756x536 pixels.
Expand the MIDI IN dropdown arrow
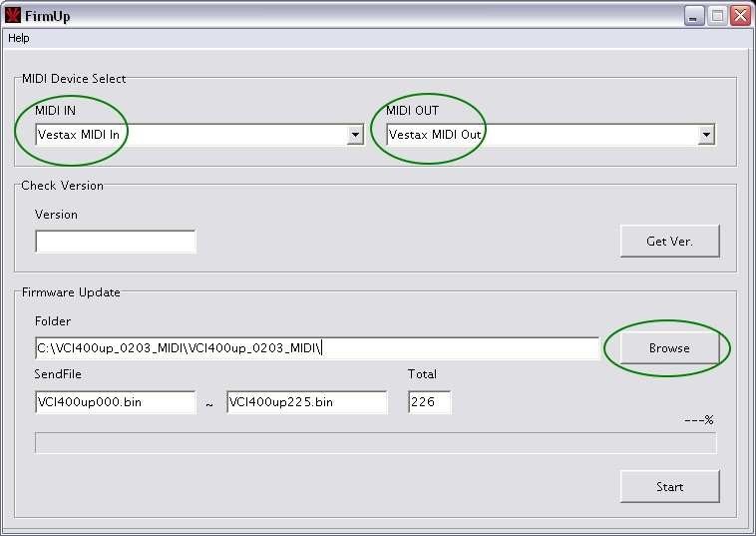pos(355,135)
